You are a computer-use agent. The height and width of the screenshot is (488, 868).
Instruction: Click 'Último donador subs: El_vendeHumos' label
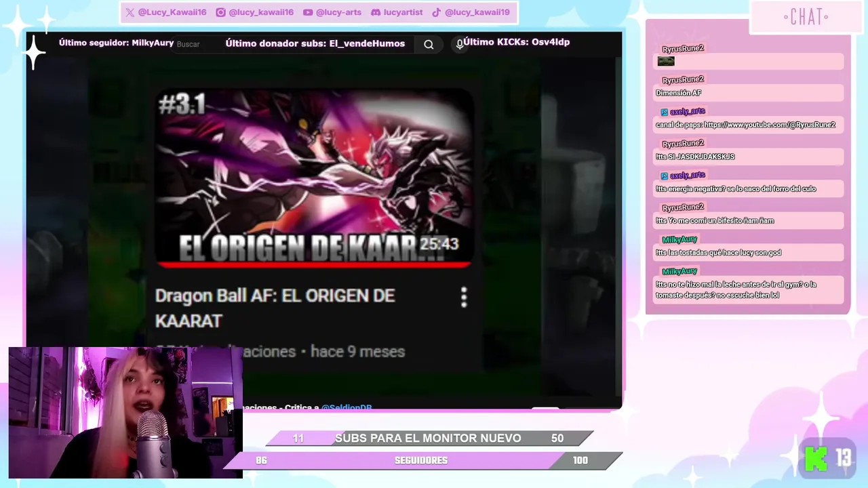tap(315, 43)
